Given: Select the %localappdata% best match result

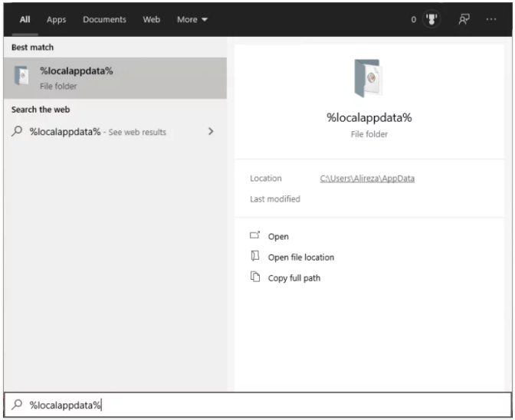Looking at the screenshot, I should (115, 78).
